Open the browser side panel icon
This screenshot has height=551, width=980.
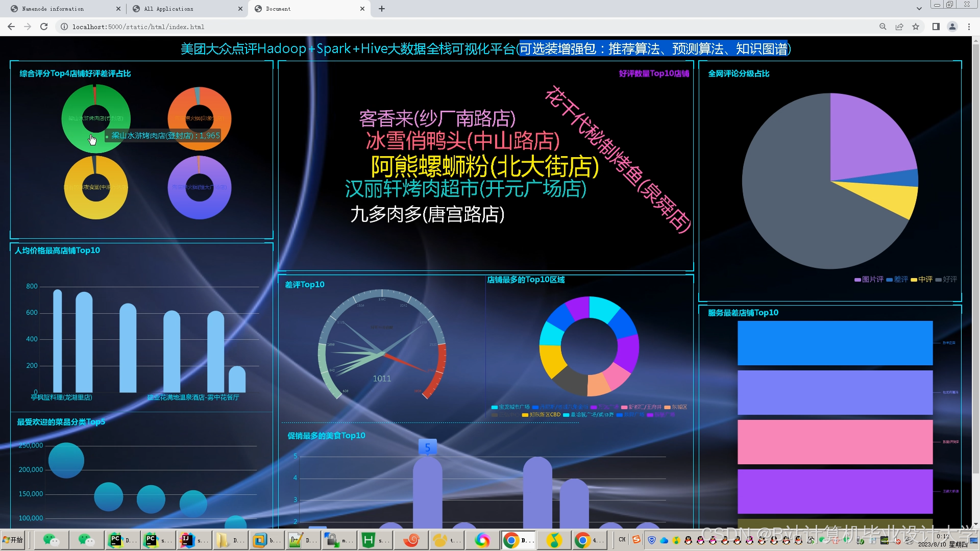point(936,27)
